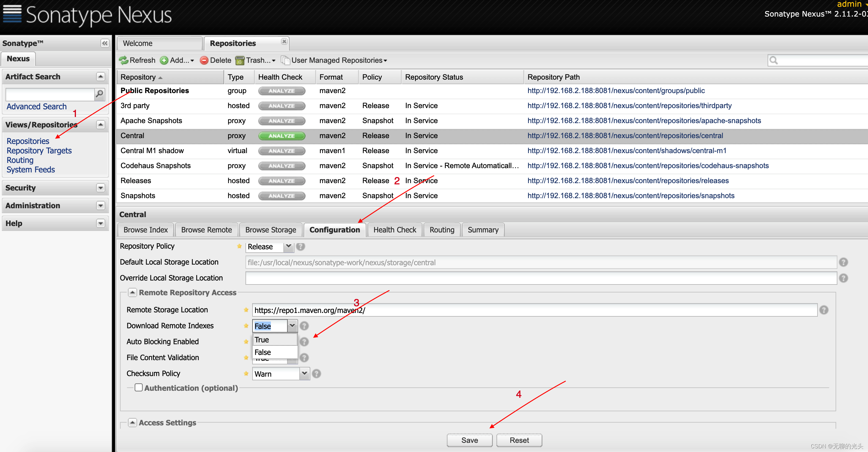Open the Repositories sidebar link
The height and width of the screenshot is (452, 868).
pyautogui.click(x=28, y=141)
